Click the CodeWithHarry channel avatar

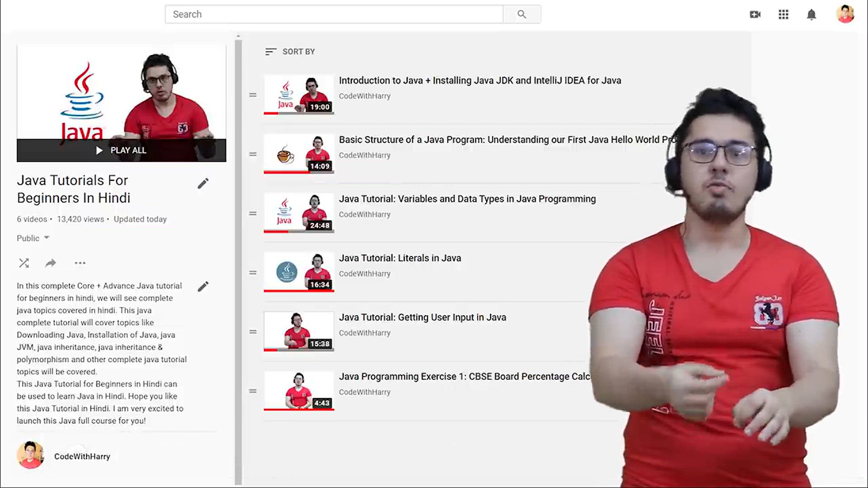[30, 455]
